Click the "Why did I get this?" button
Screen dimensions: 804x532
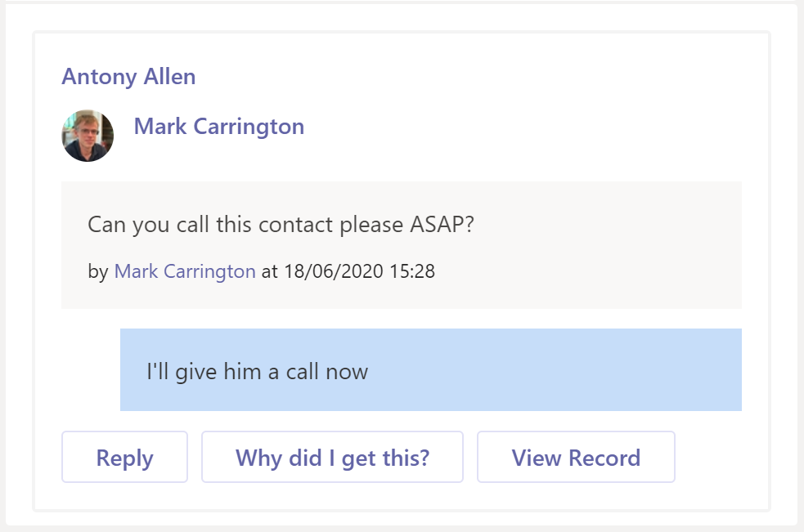(x=332, y=458)
